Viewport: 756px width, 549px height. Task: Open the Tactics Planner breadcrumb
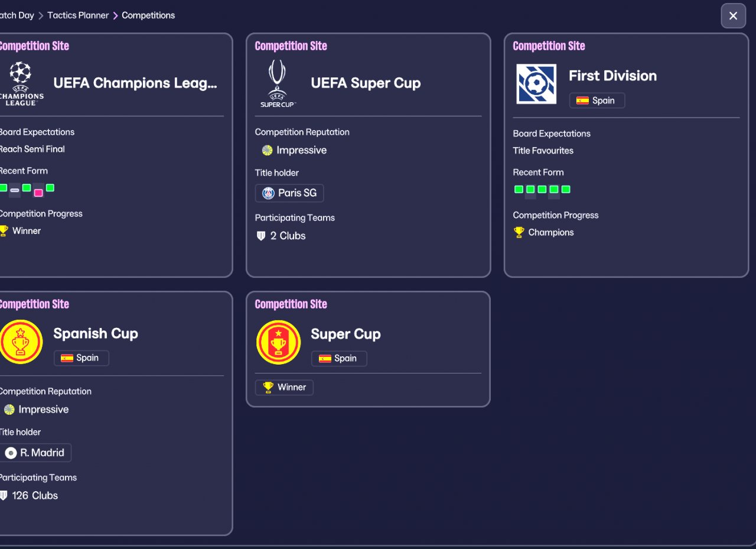[x=78, y=15]
